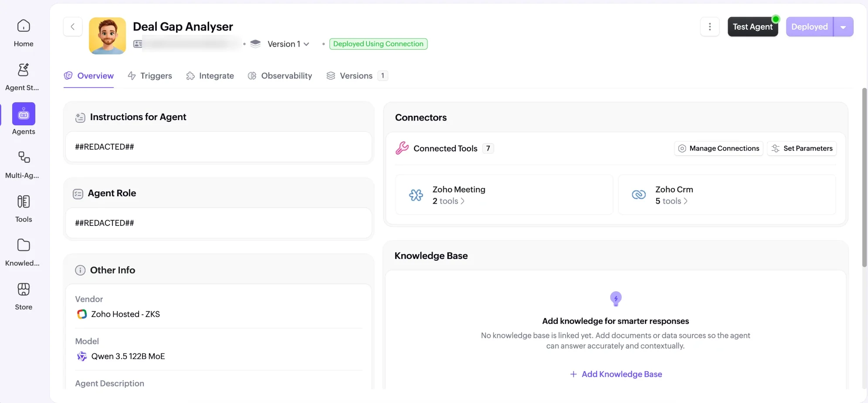Open Agent Studio in the sidebar
Image resolution: width=868 pixels, height=403 pixels.
tap(23, 77)
